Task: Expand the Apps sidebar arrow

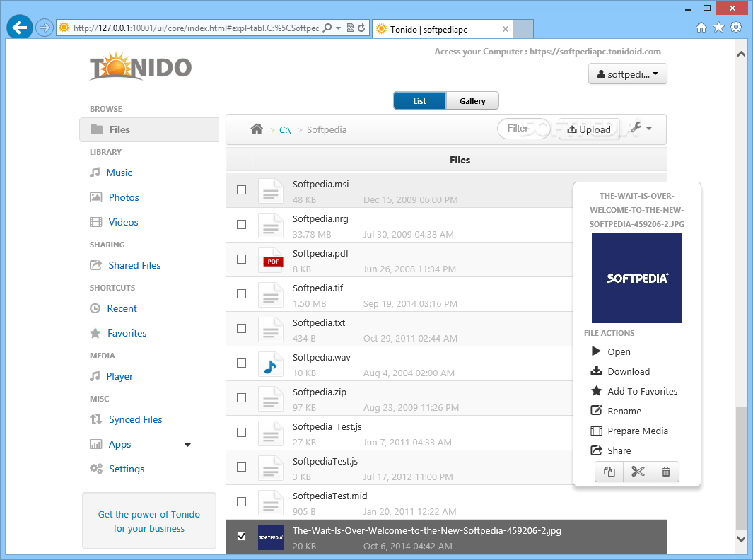Action: 188,445
